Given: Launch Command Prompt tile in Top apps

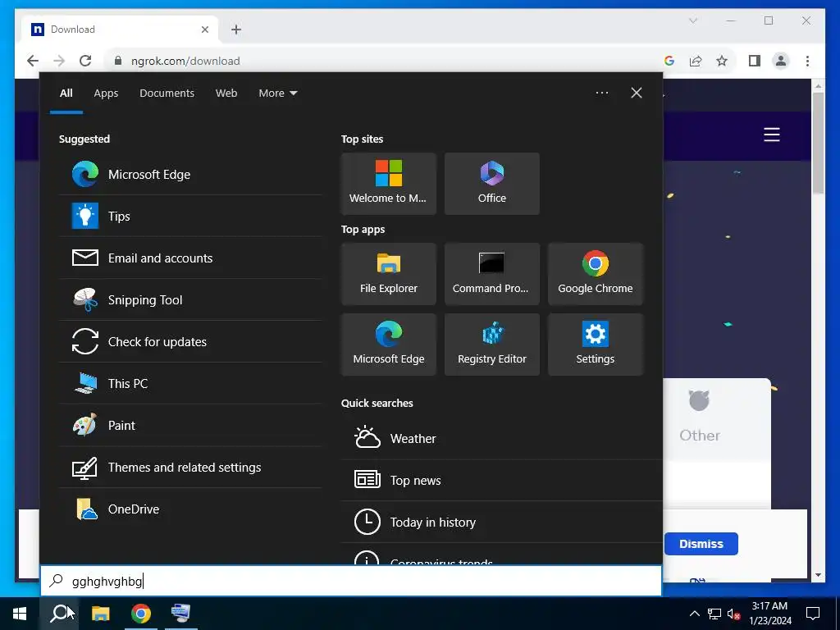Looking at the screenshot, I should (x=492, y=274).
